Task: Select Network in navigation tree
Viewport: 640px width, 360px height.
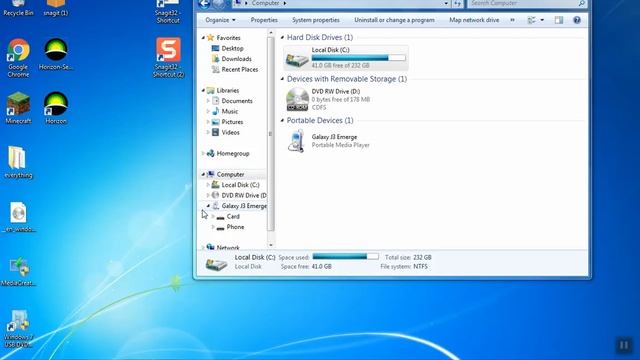Action: 228,247
